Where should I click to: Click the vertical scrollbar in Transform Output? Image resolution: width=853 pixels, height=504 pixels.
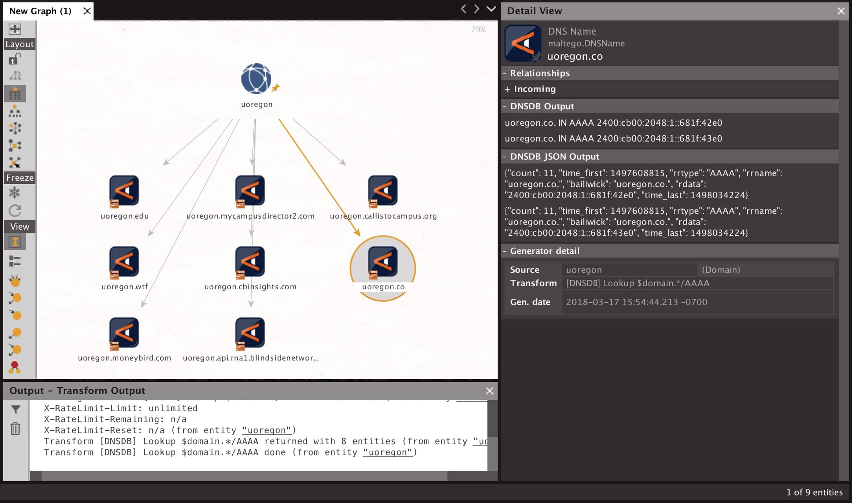(x=493, y=454)
